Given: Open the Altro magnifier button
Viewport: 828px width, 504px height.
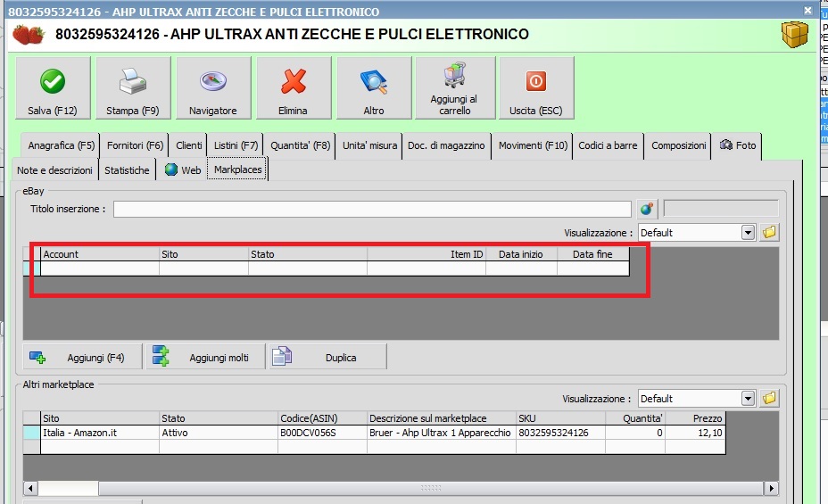Looking at the screenshot, I should click(374, 88).
